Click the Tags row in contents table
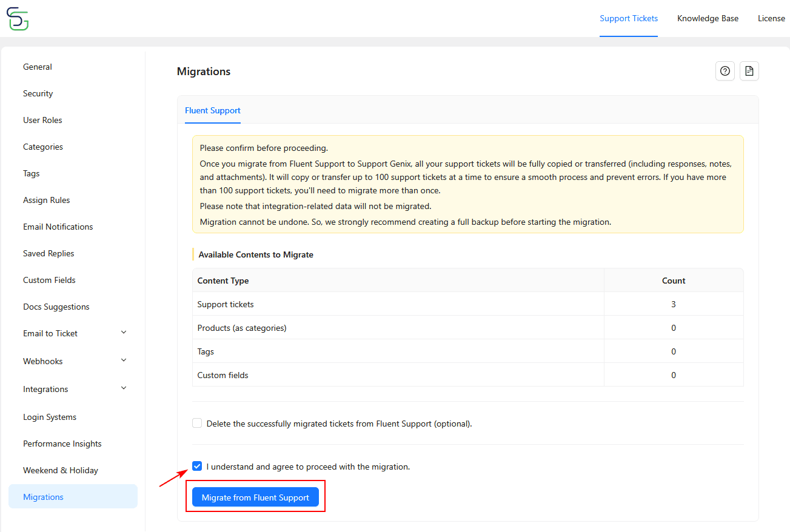The image size is (790, 532). (468, 351)
